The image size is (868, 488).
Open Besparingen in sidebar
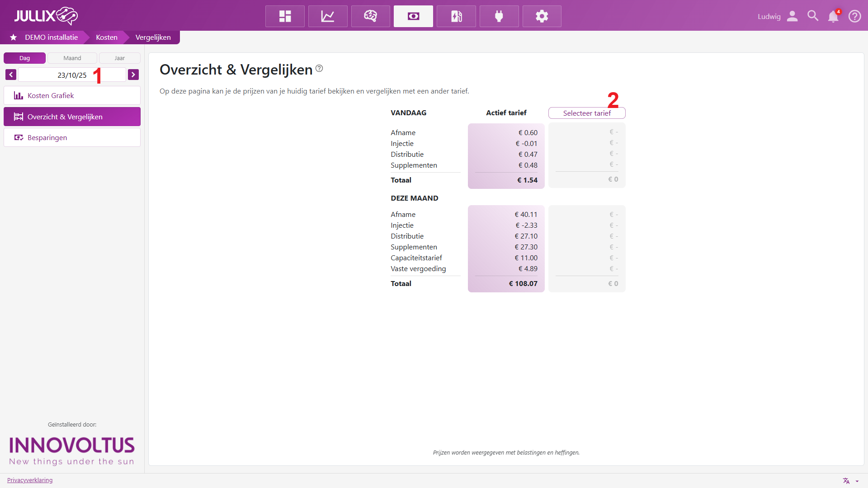pyautogui.click(x=72, y=137)
